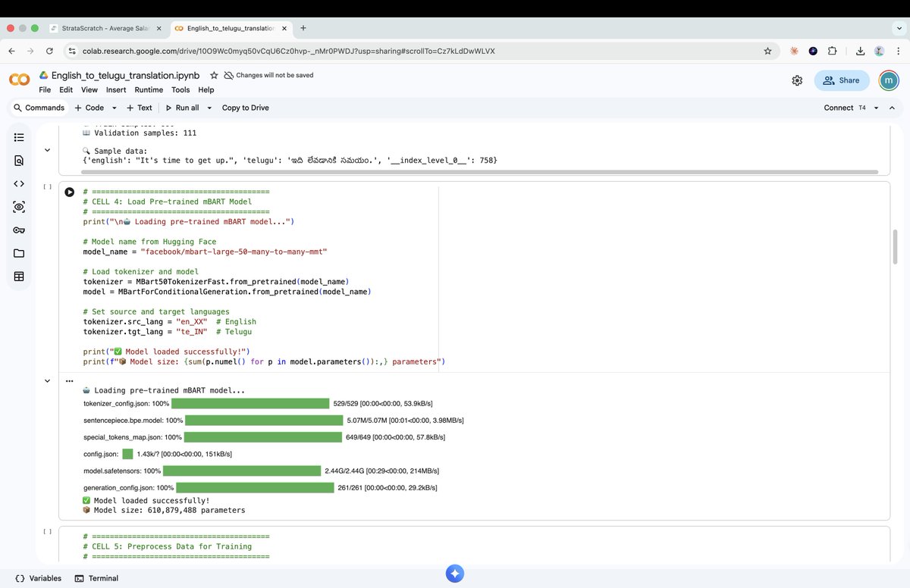Open the Tools menu
The height and width of the screenshot is (588, 910).
(180, 89)
